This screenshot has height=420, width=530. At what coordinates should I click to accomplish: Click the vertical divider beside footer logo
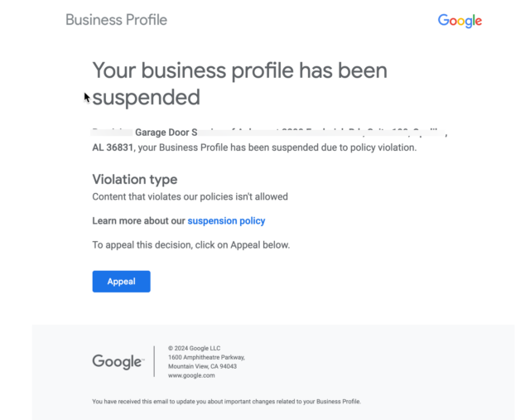coord(155,362)
